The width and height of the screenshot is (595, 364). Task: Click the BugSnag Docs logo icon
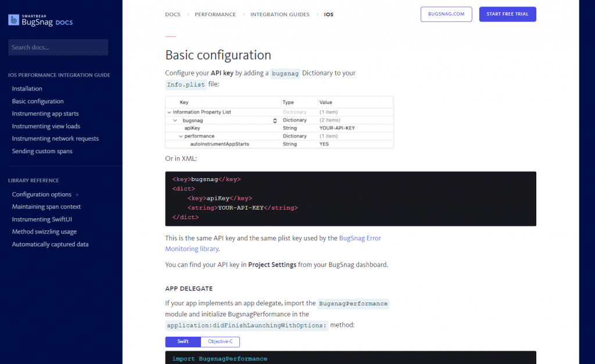pyautogui.click(x=14, y=20)
